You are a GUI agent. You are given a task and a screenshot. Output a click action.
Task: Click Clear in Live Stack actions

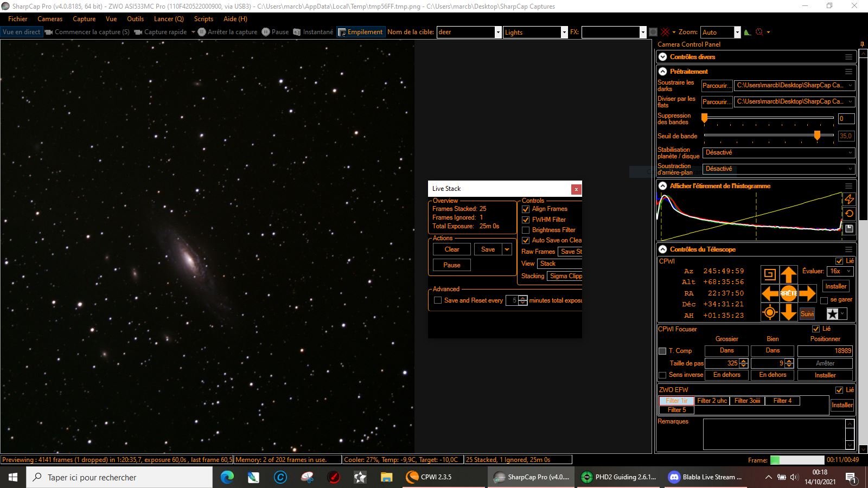[x=452, y=249]
